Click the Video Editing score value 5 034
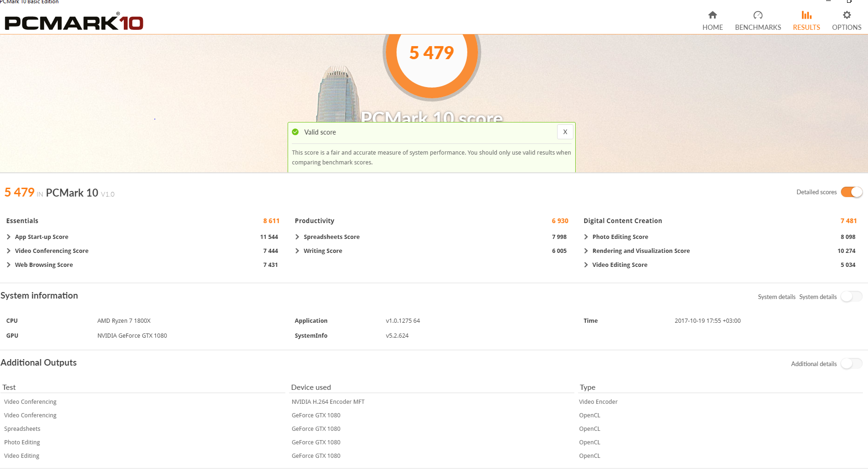 [x=848, y=265]
